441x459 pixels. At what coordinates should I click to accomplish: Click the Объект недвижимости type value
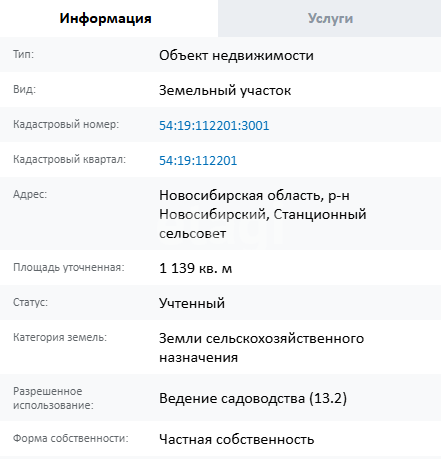[x=236, y=55]
